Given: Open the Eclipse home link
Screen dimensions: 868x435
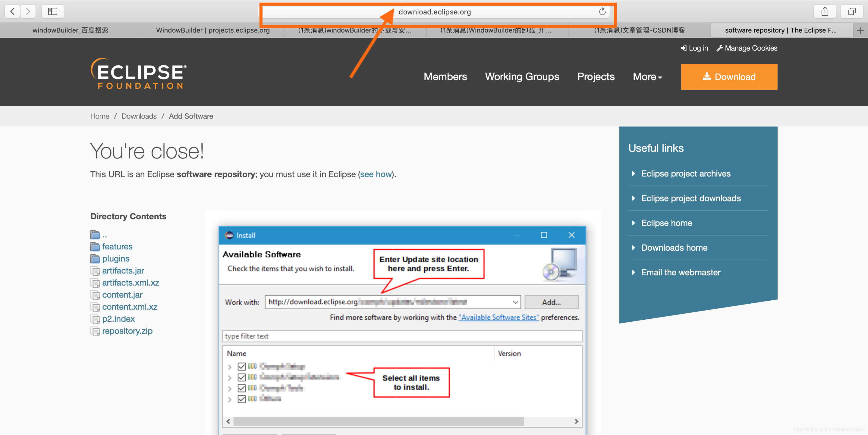Looking at the screenshot, I should click(x=666, y=223).
